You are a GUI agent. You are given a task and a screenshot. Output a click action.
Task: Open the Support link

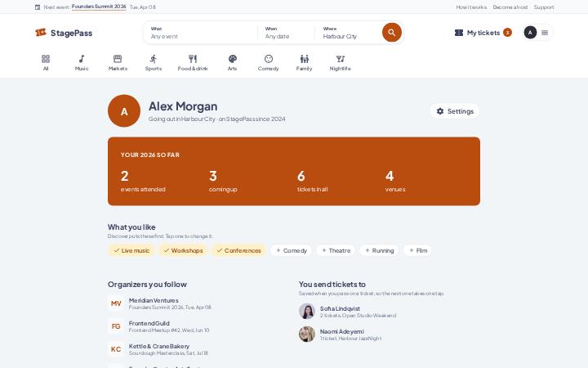(544, 7)
